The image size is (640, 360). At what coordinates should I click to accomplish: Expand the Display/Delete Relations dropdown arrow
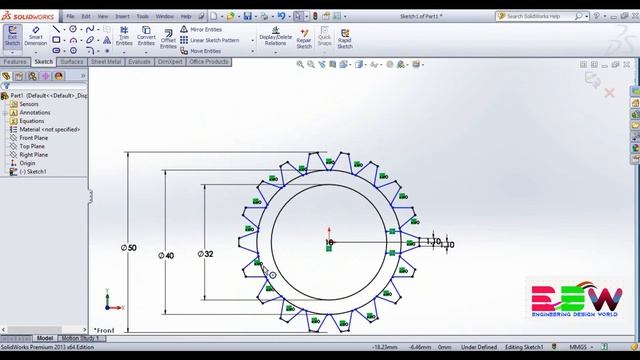point(276,53)
